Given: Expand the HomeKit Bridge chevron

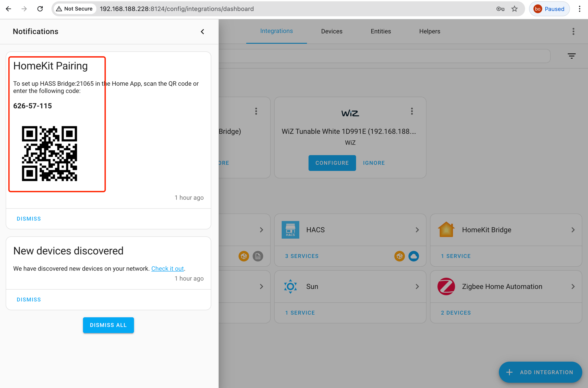Looking at the screenshot, I should point(573,230).
